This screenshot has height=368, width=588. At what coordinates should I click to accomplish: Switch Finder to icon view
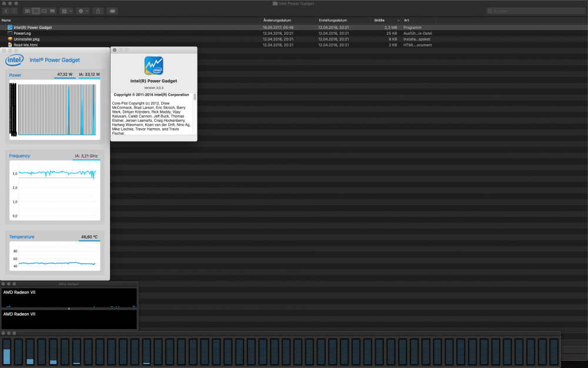pyautogui.click(x=28, y=11)
